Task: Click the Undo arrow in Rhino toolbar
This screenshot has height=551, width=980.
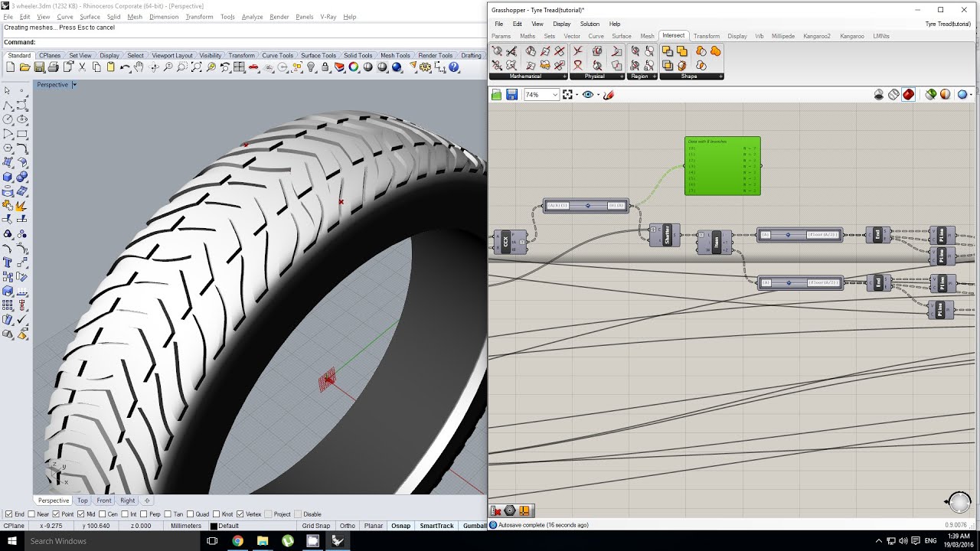Action: coord(124,67)
